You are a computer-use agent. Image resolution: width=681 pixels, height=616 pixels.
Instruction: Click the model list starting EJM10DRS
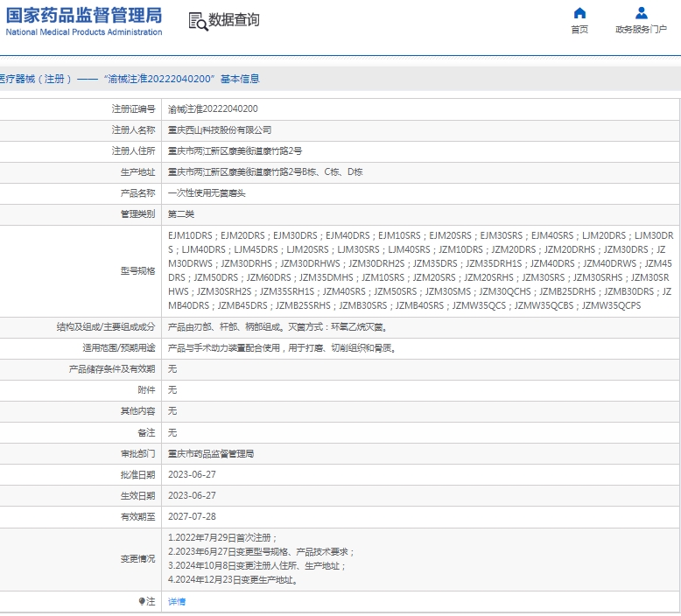click(420, 270)
